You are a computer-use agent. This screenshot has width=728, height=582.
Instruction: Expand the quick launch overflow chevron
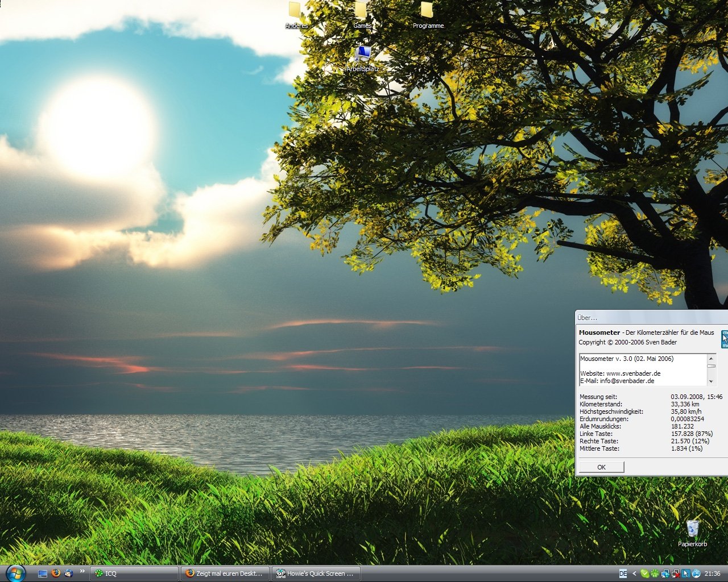tap(82, 571)
